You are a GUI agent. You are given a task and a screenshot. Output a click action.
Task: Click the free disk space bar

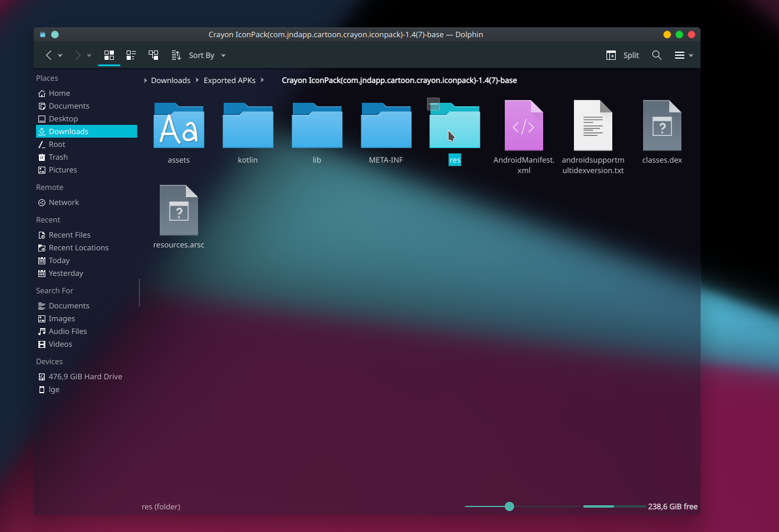(613, 506)
